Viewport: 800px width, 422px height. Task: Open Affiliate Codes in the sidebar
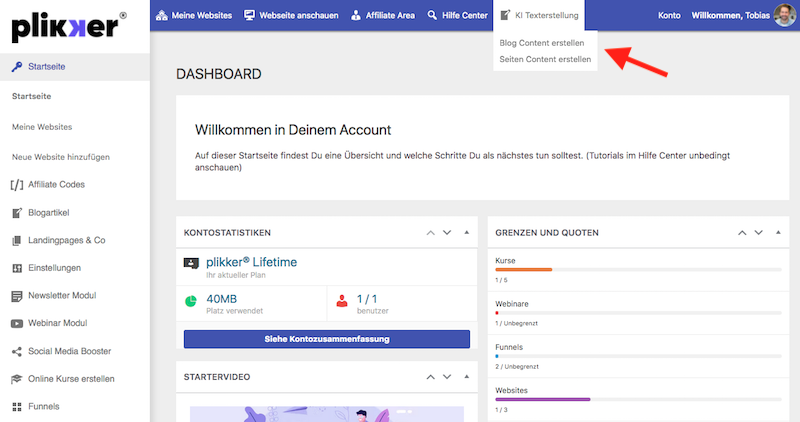coord(56,185)
